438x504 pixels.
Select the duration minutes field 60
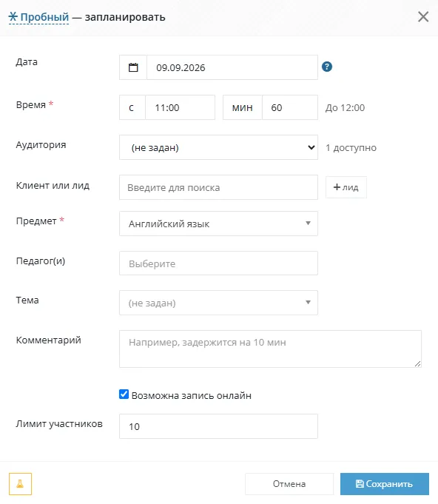click(x=290, y=107)
